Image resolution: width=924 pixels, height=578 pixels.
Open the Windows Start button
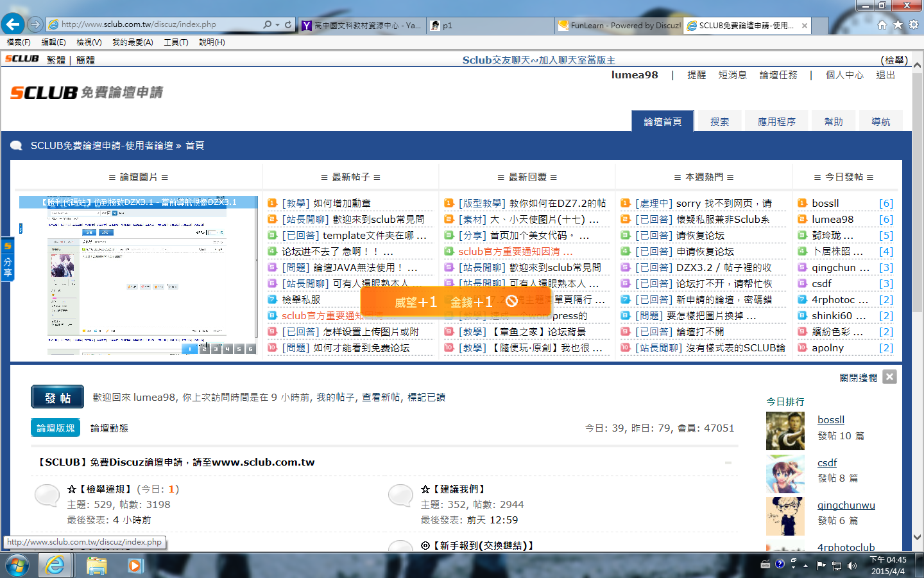point(17,565)
